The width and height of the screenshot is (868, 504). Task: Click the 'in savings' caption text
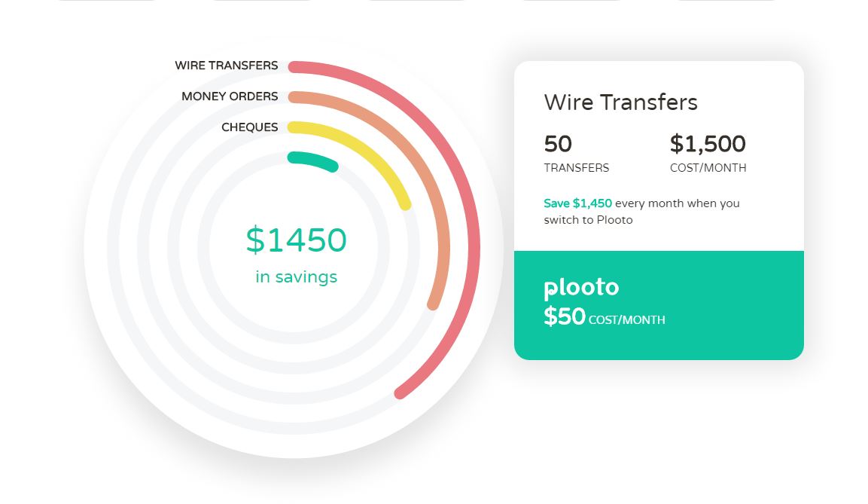(296, 276)
